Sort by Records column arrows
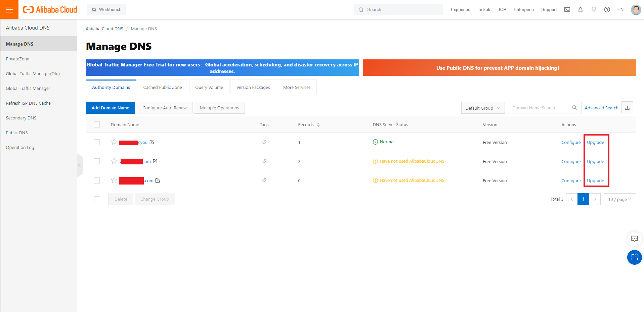Viewport: 644px width, 312px height. 318,125
